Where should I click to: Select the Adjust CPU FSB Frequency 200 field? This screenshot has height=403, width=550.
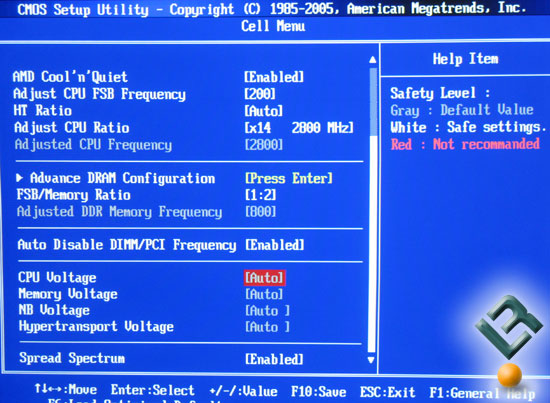tap(260, 94)
